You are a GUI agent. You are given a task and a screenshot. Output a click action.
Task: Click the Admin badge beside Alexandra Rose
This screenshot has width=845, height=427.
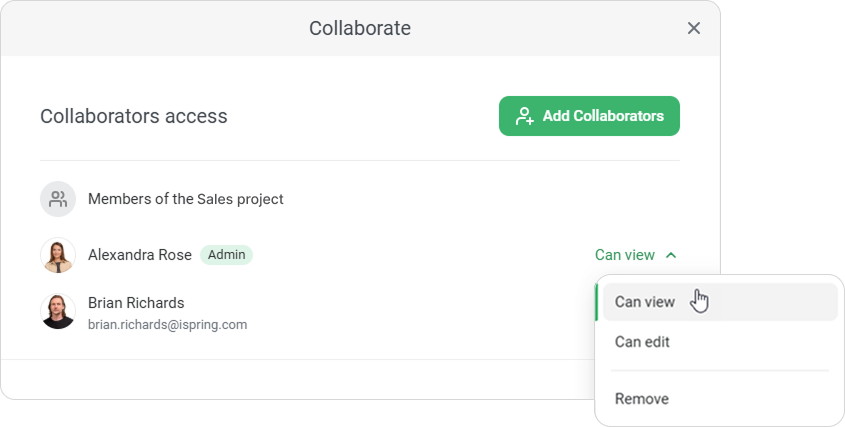click(x=226, y=255)
